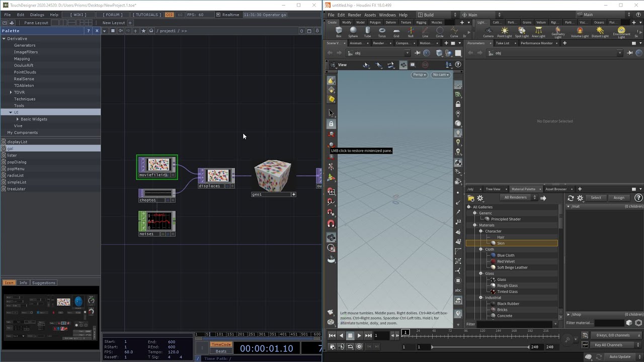Click the Houdini playback range slider bar
644x362 pixels.
pos(480,347)
